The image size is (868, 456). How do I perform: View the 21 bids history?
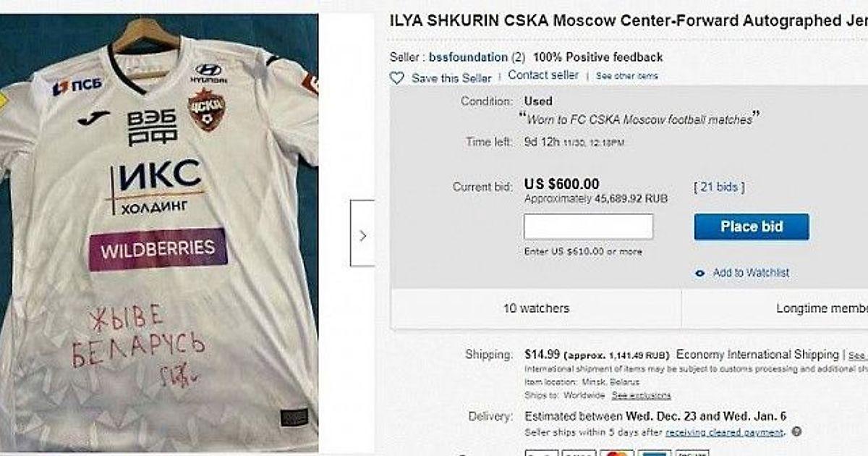[x=719, y=187]
